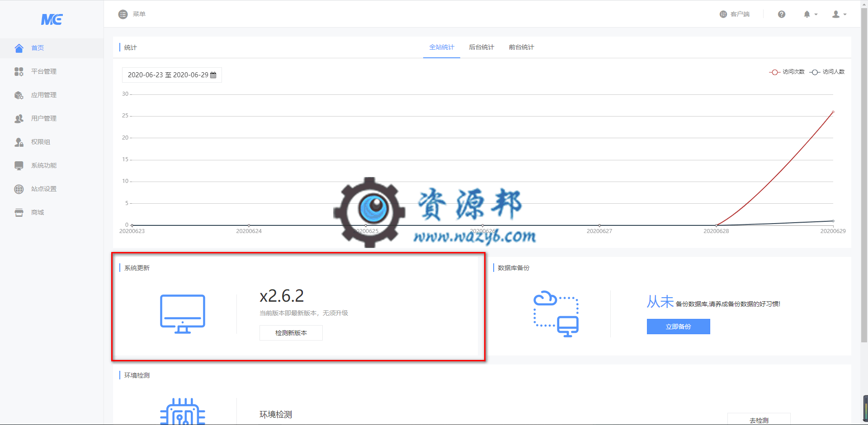Screen dimensions: 868x425
Task: Click 去检测 button
Action: click(759, 420)
